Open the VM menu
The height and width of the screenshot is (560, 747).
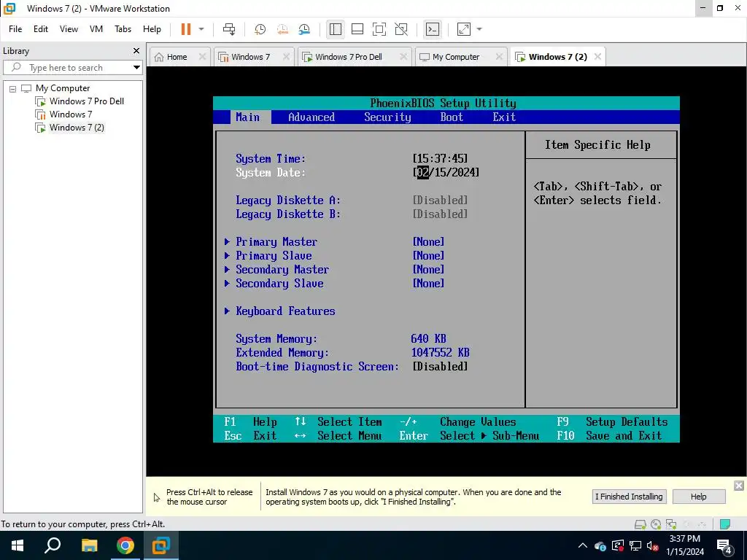coord(96,29)
